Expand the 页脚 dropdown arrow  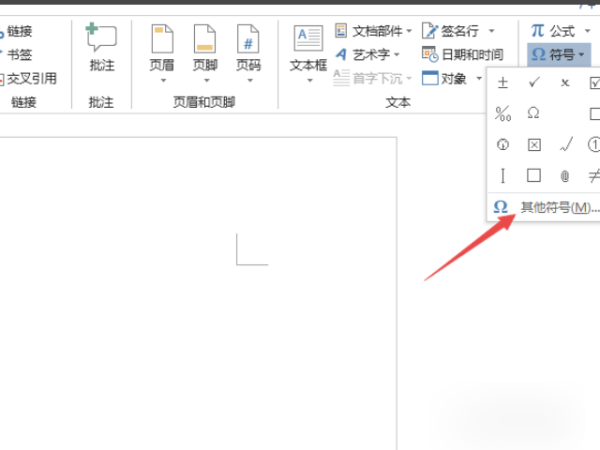coord(207,80)
